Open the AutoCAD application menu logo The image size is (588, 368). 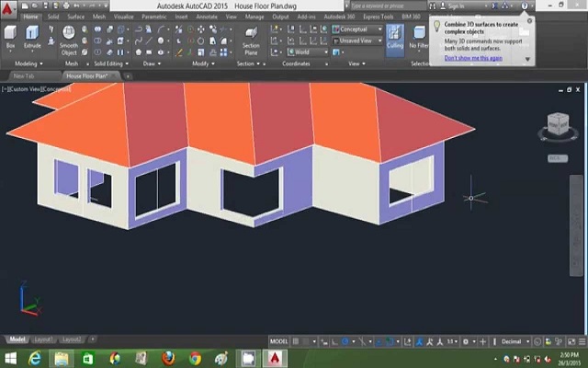click(x=8, y=6)
